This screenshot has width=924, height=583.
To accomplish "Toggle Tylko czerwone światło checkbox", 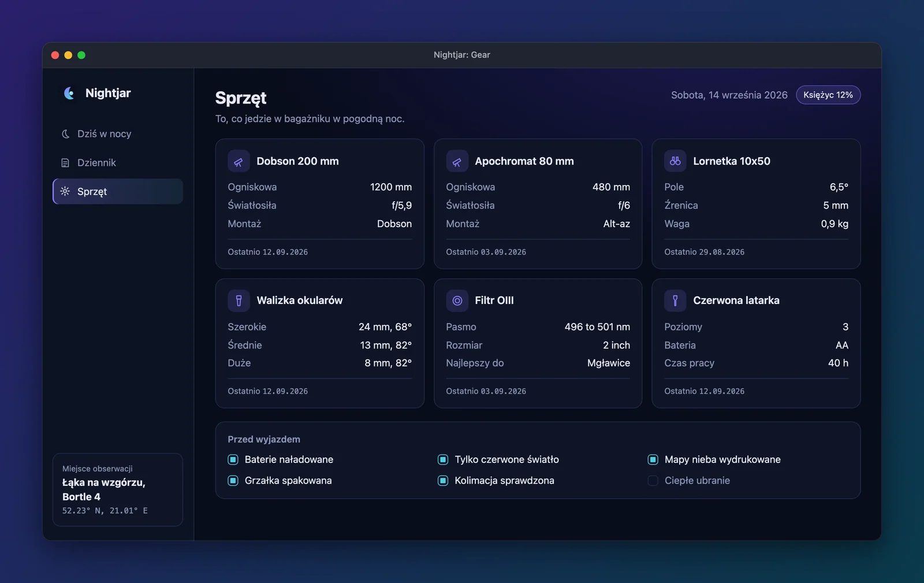I will pyautogui.click(x=443, y=459).
